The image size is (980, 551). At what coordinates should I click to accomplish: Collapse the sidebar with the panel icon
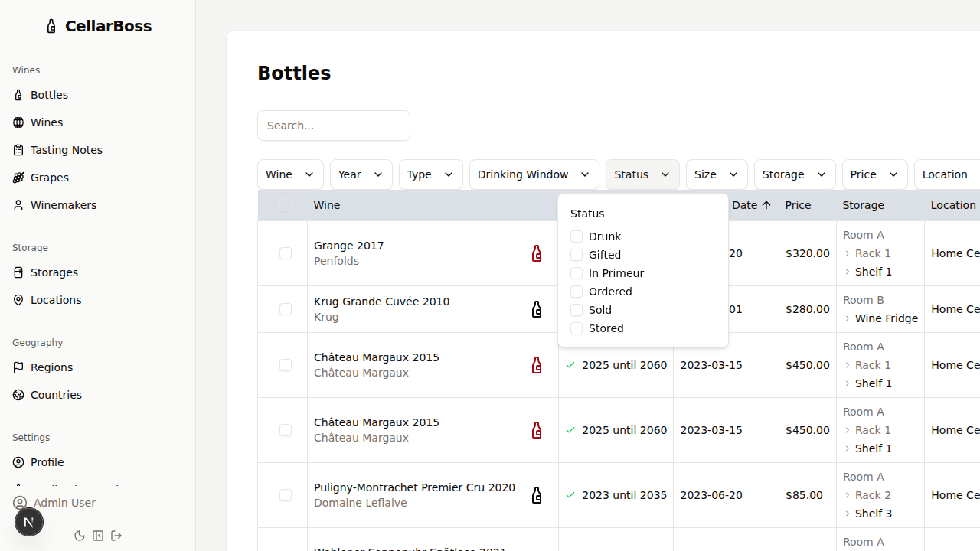click(x=98, y=536)
